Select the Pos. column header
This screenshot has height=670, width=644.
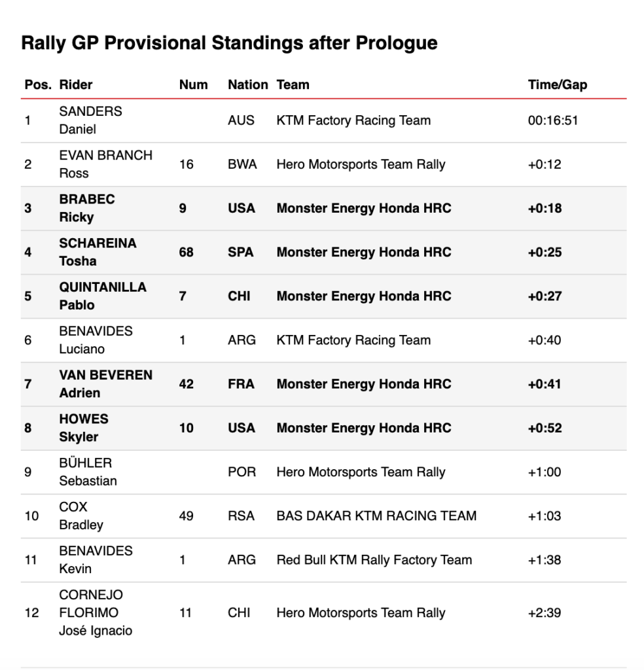coord(38,84)
